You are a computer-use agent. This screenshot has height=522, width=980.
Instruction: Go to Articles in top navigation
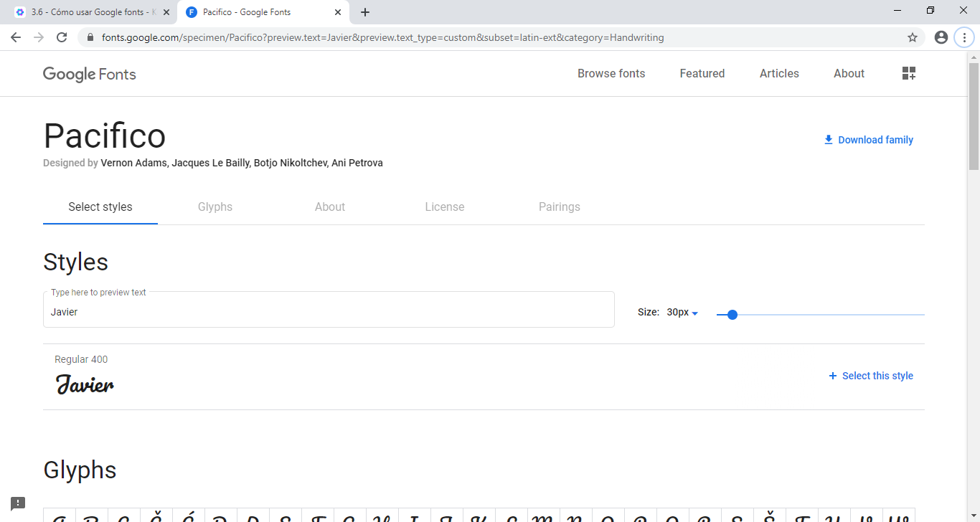pos(779,73)
